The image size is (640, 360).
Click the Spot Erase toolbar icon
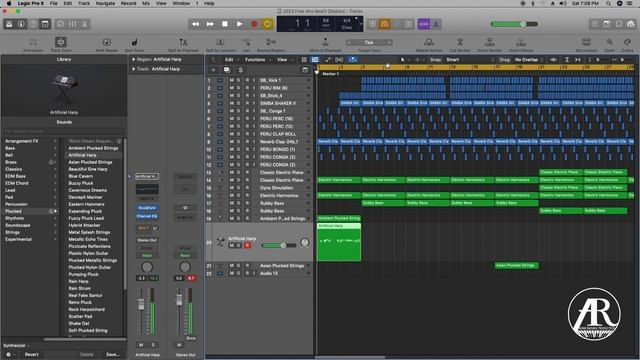click(x=134, y=42)
